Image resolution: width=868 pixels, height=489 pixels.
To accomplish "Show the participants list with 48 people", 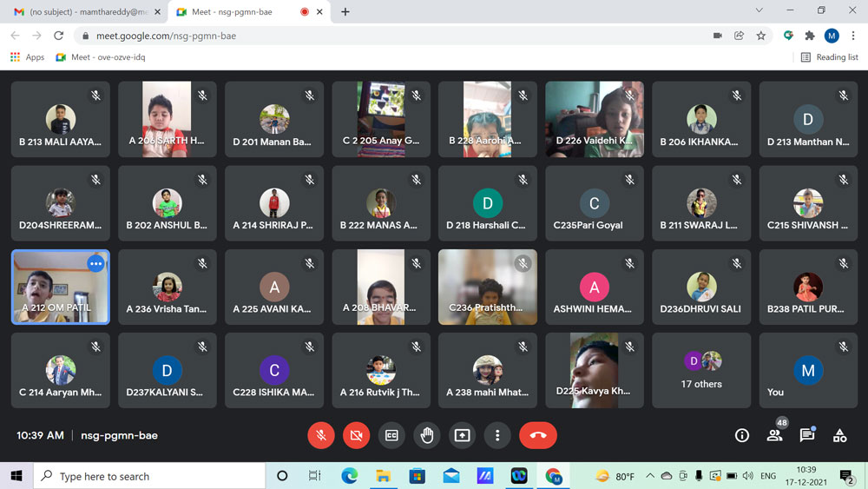I will pos(774,435).
